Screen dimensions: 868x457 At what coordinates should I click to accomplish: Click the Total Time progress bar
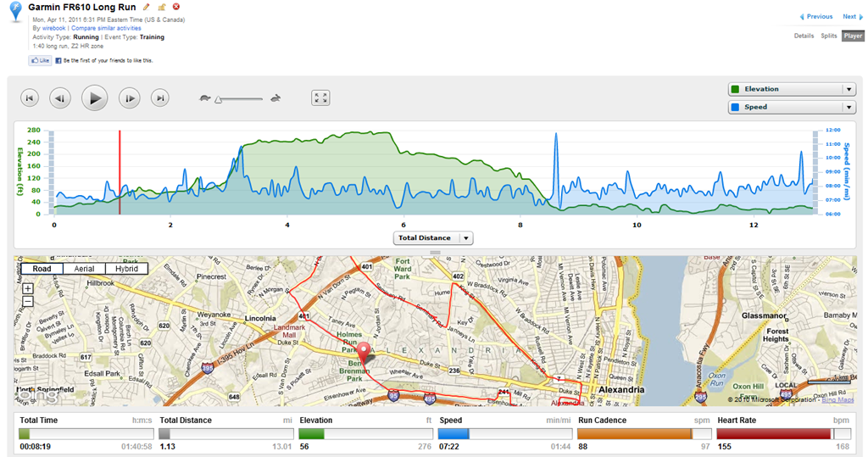click(86, 434)
